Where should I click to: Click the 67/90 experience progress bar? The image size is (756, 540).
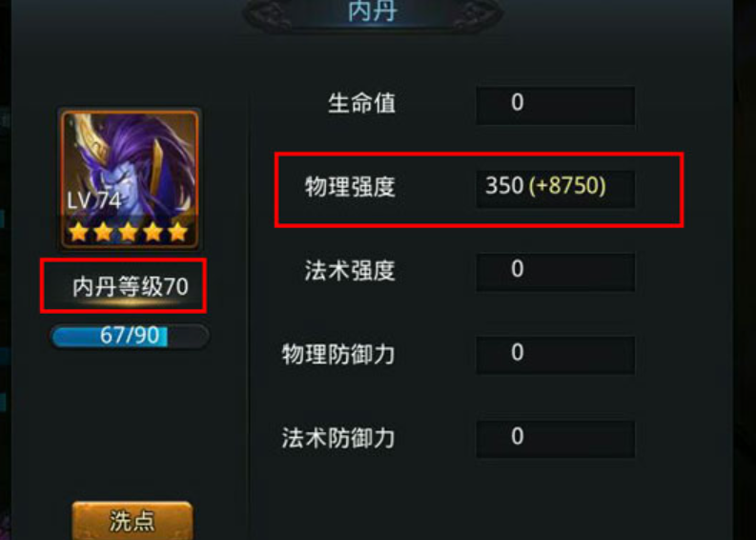point(130,336)
